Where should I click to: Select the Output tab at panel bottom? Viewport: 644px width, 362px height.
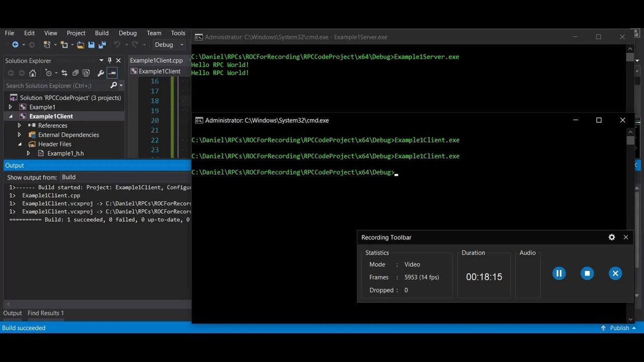[13, 313]
